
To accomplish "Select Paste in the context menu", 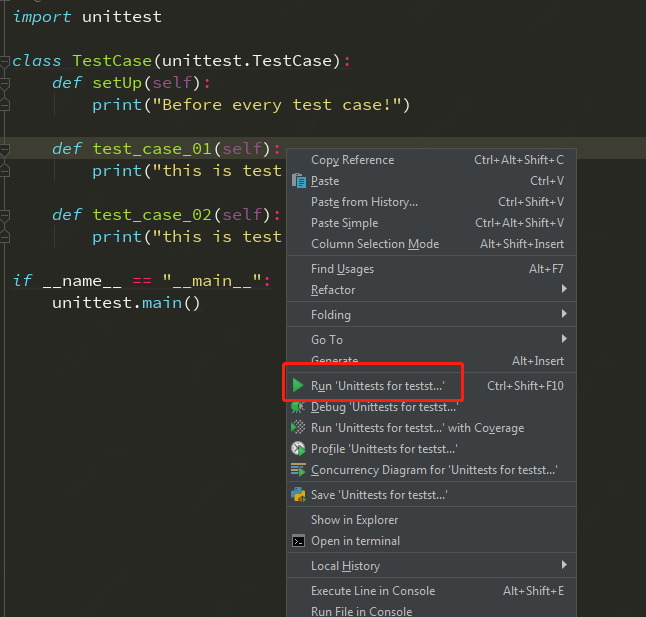I will [x=431, y=181].
